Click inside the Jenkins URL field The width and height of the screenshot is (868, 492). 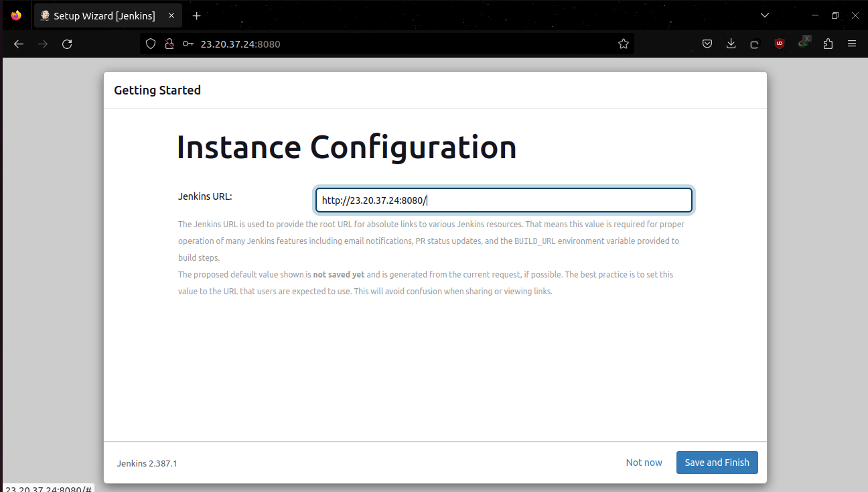(504, 200)
